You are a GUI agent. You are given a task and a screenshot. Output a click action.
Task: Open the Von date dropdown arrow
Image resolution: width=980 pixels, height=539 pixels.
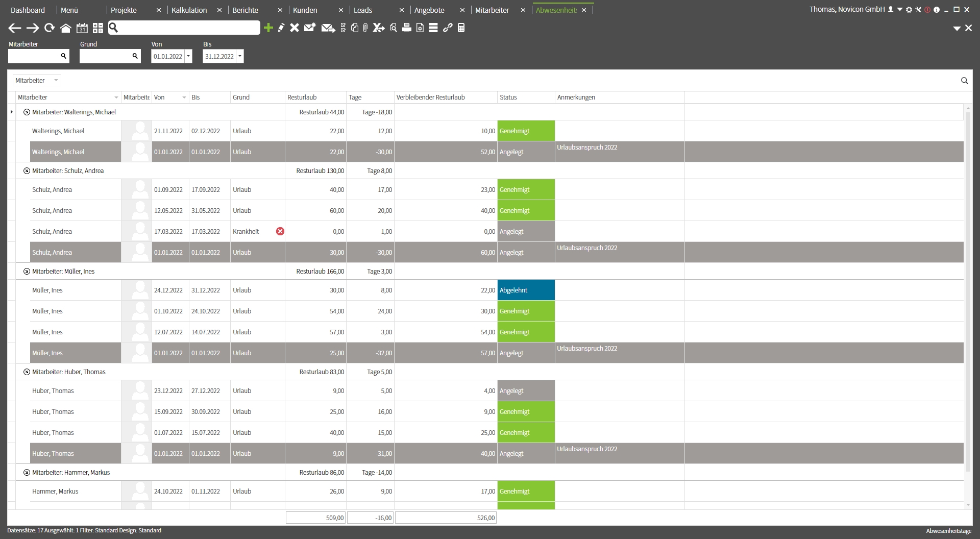coord(188,56)
